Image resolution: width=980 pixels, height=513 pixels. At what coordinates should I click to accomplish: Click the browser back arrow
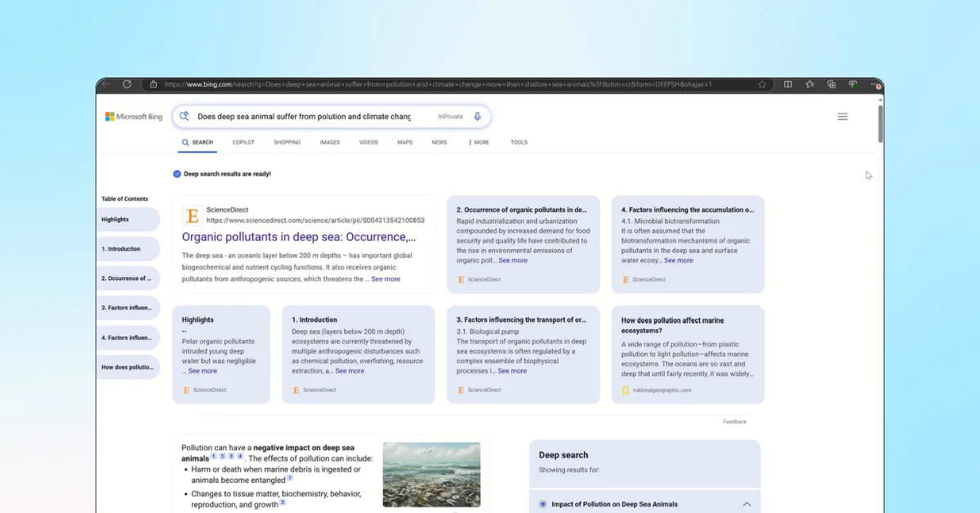coord(105,84)
